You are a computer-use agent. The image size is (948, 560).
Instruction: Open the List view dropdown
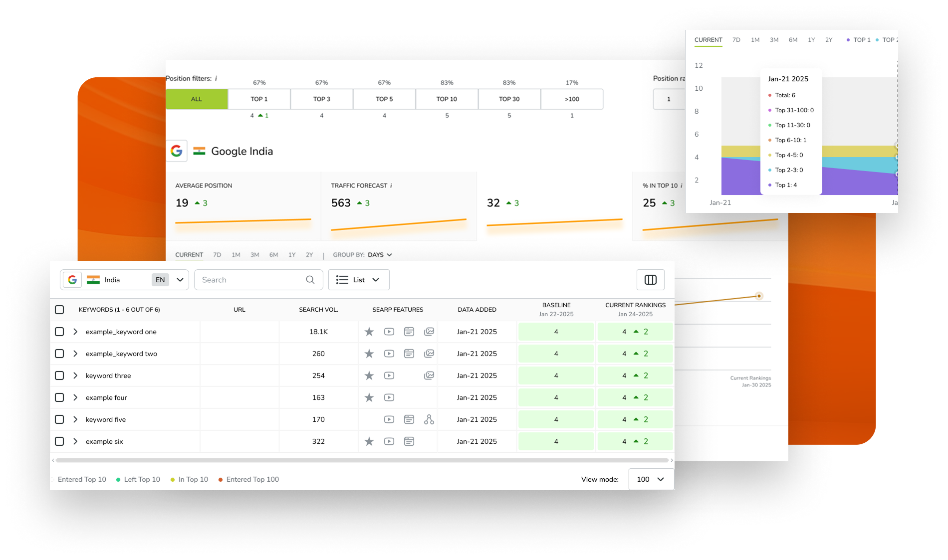358,280
